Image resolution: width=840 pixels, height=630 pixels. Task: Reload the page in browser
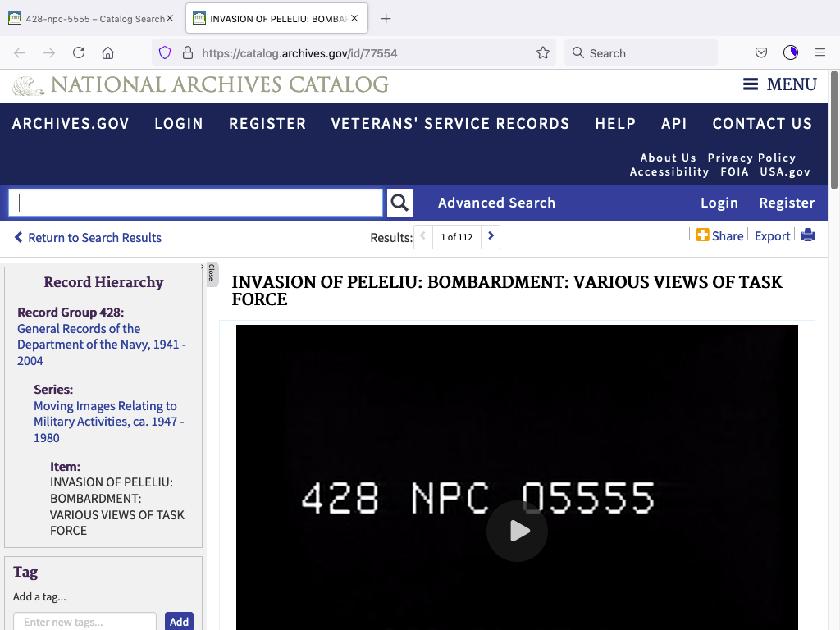[79, 52]
